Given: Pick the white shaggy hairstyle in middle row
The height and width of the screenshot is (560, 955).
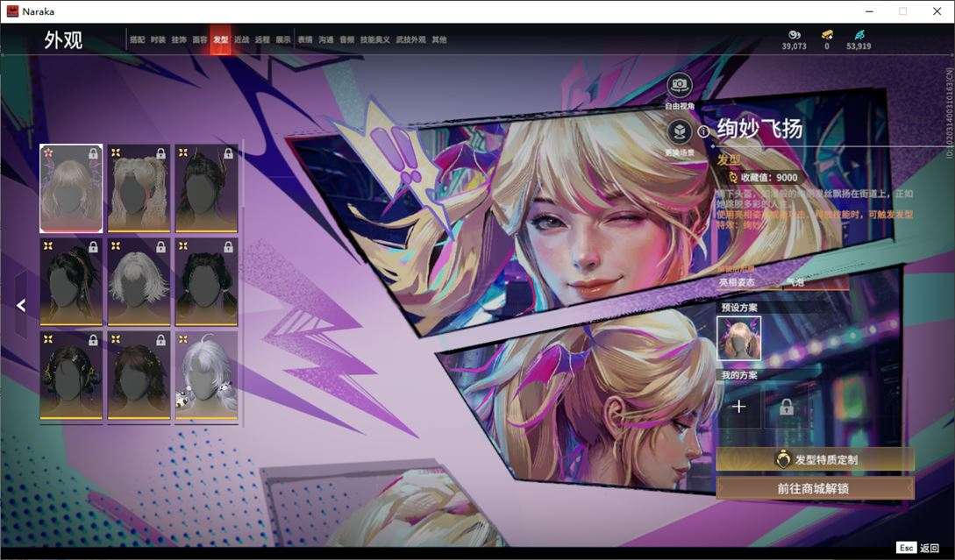Looking at the screenshot, I should pyautogui.click(x=139, y=282).
